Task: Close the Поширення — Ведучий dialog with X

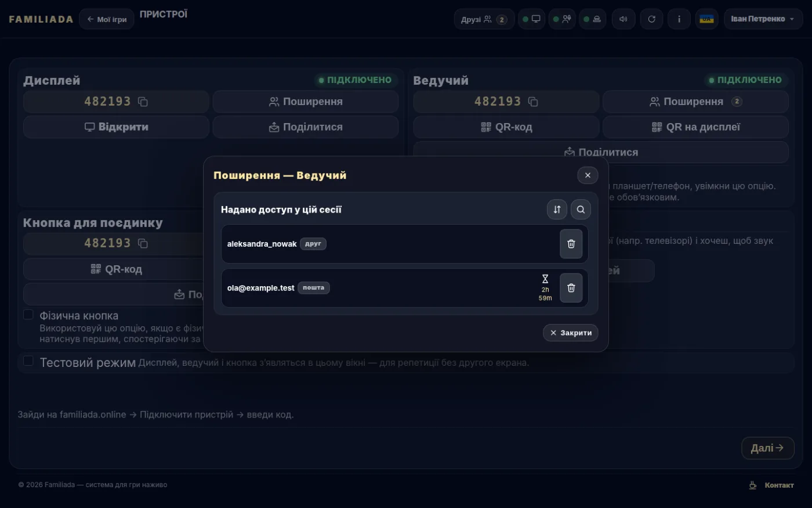Action: point(588,175)
